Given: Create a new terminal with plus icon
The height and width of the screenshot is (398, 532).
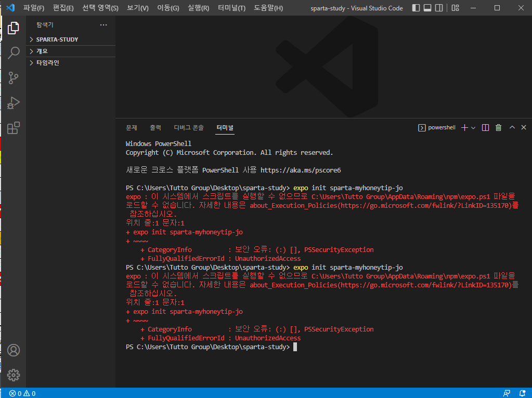Looking at the screenshot, I should [464, 127].
